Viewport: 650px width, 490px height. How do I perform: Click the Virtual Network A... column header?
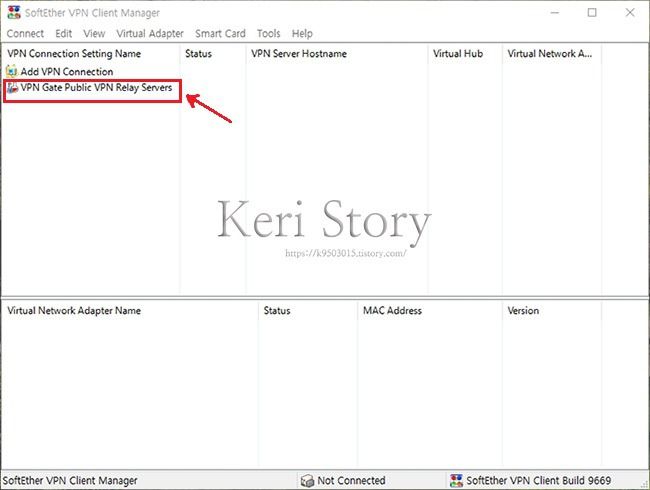coord(552,54)
